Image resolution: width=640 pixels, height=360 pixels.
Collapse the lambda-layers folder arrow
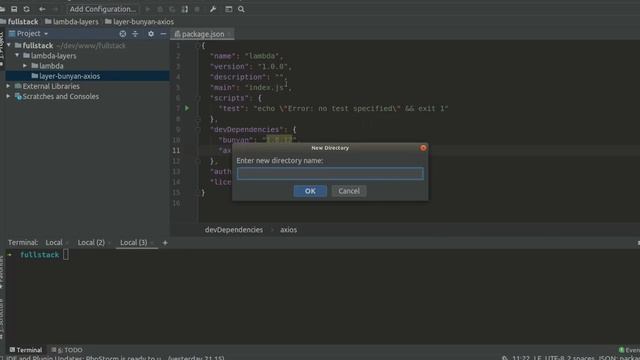17,56
